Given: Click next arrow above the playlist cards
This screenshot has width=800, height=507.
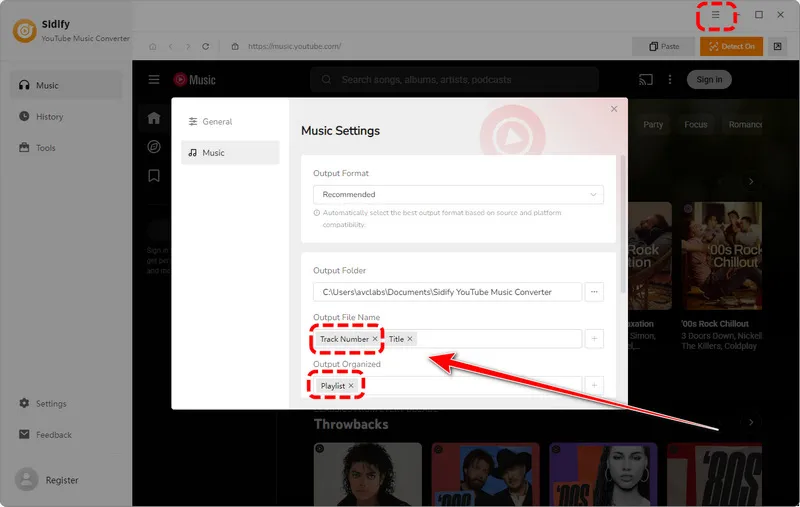Looking at the screenshot, I should click(751, 182).
